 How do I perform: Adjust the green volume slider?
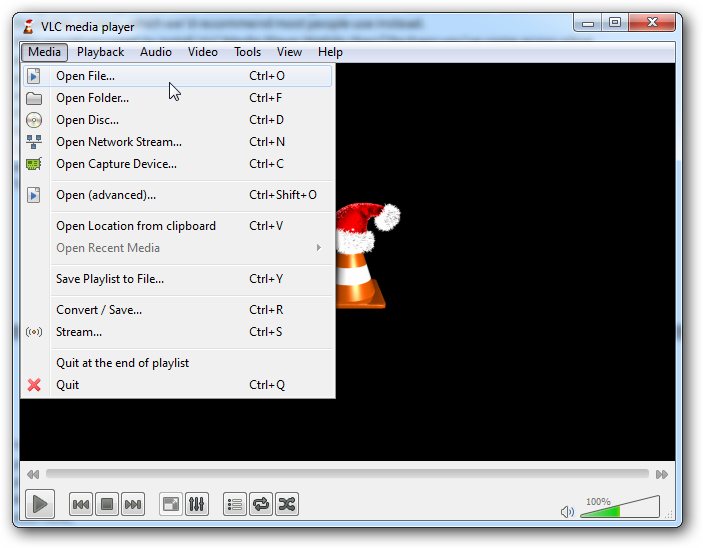click(620, 507)
